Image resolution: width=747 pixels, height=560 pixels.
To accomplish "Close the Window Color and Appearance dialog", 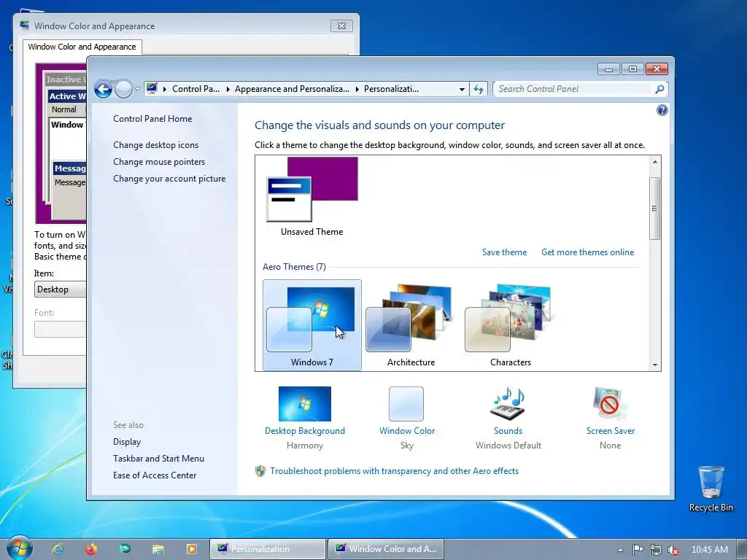I will pyautogui.click(x=341, y=26).
